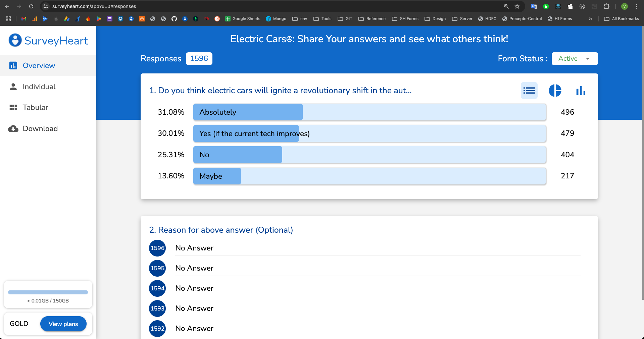The image size is (644, 339).
Task: Open the Google Sheets bookmark
Action: pyautogui.click(x=243, y=19)
